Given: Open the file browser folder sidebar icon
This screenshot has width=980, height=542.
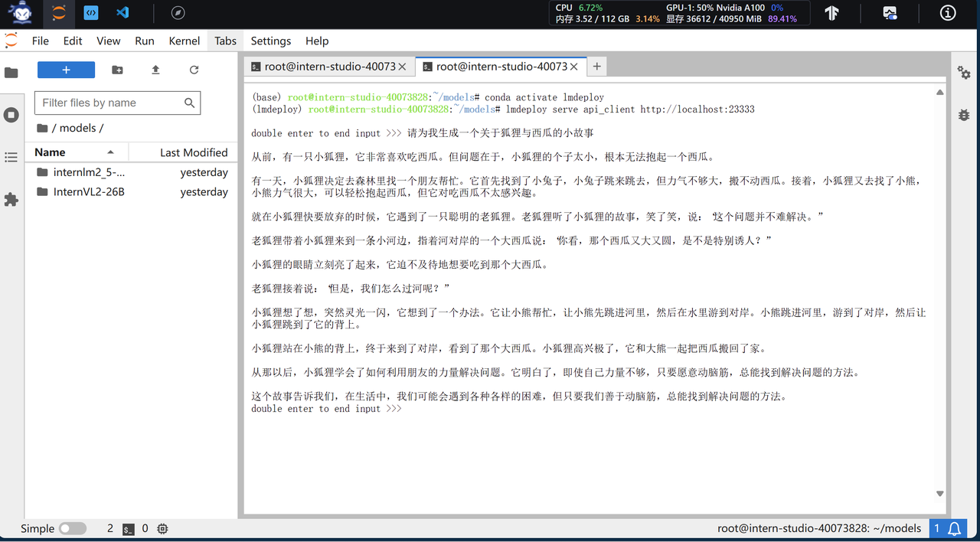Looking at the screenshot, I should coord(11,73).
